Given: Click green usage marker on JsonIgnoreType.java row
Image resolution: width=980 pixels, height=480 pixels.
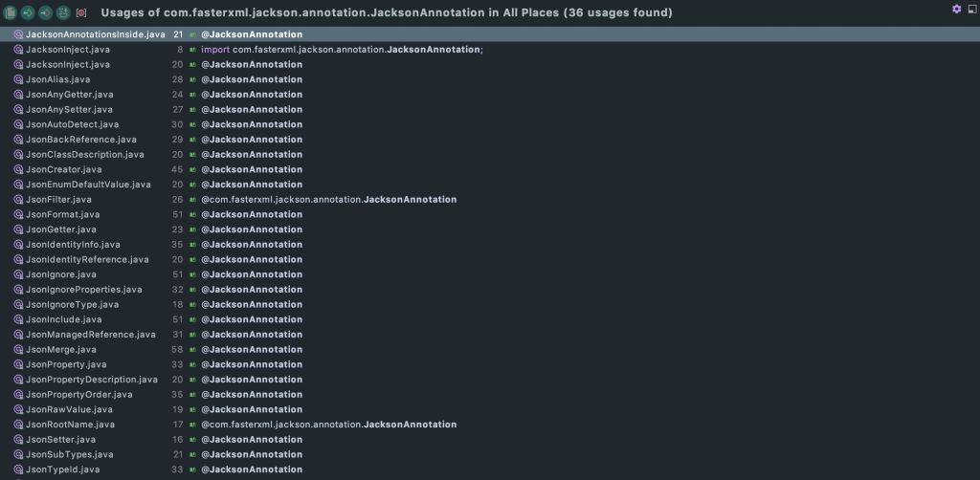Looking at the screenshot, I should click(x=192, y=305).
